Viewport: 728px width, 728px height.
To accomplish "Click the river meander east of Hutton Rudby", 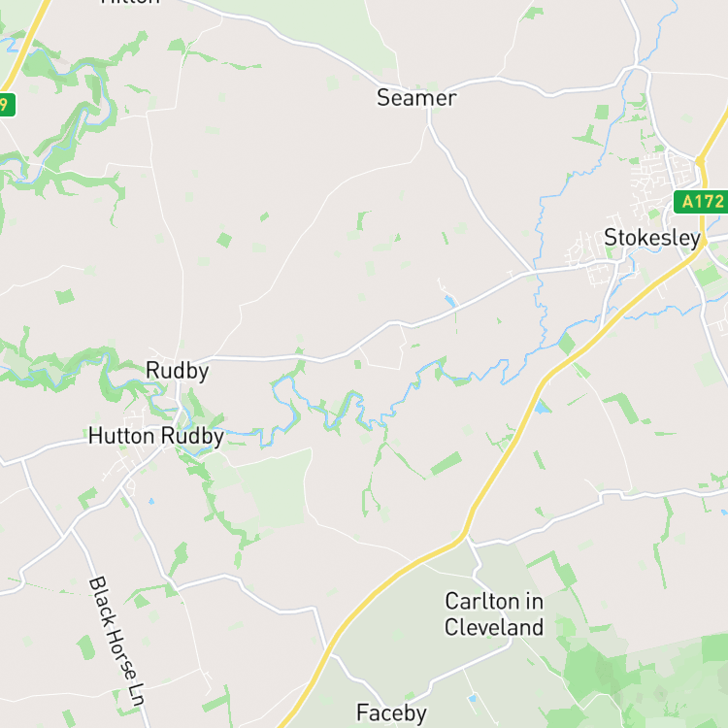I will (x=284, y=399).
